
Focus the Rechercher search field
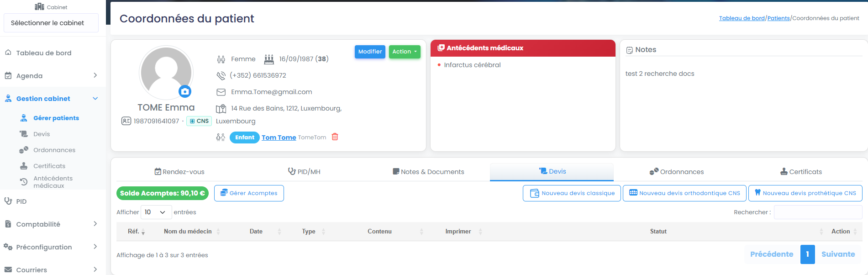pyautogui.click(x=818, y=212)
